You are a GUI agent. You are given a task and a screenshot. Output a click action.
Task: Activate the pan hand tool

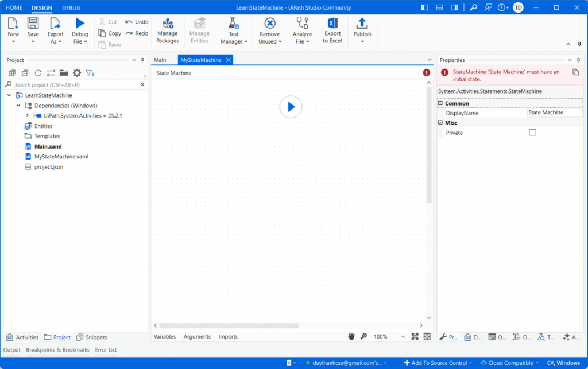tap(351, 336)
